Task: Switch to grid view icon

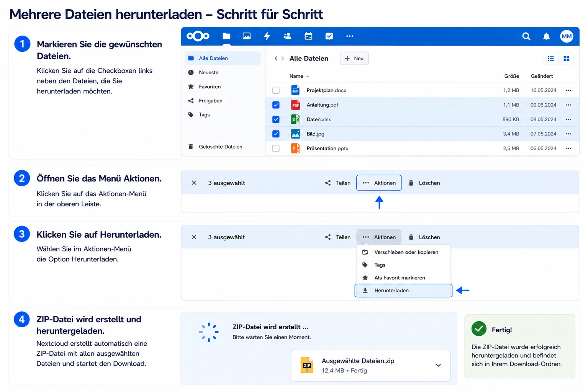Action: point(566,59)
